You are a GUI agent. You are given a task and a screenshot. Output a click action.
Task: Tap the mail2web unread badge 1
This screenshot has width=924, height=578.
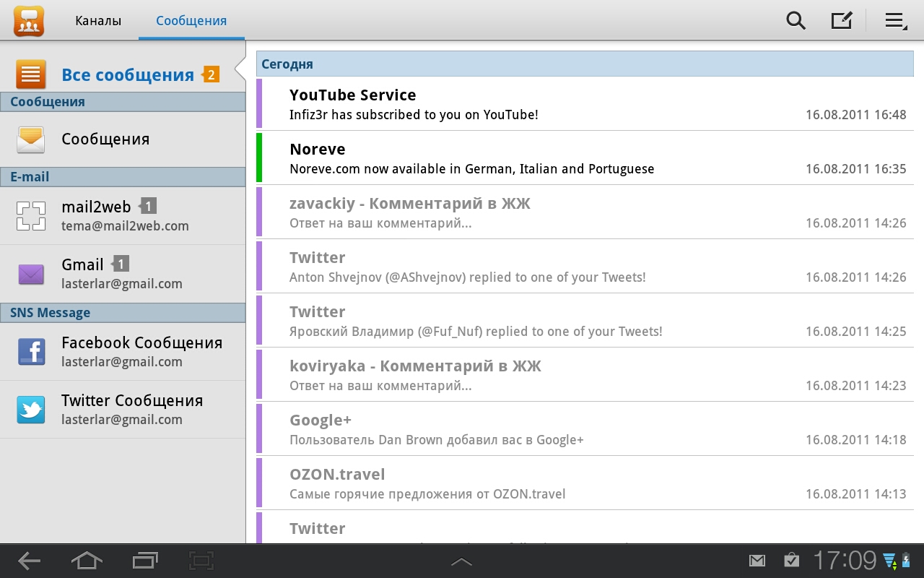(147, 207)
